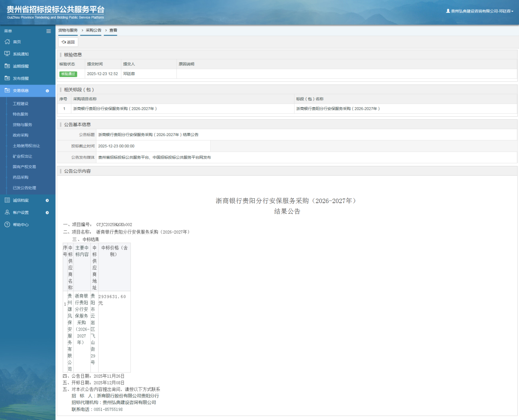Image resolution: width=519 pixels, height=420 pixels.
Task: Open the 帮助中心 help center icon
Action: click(x=6, y=224)
